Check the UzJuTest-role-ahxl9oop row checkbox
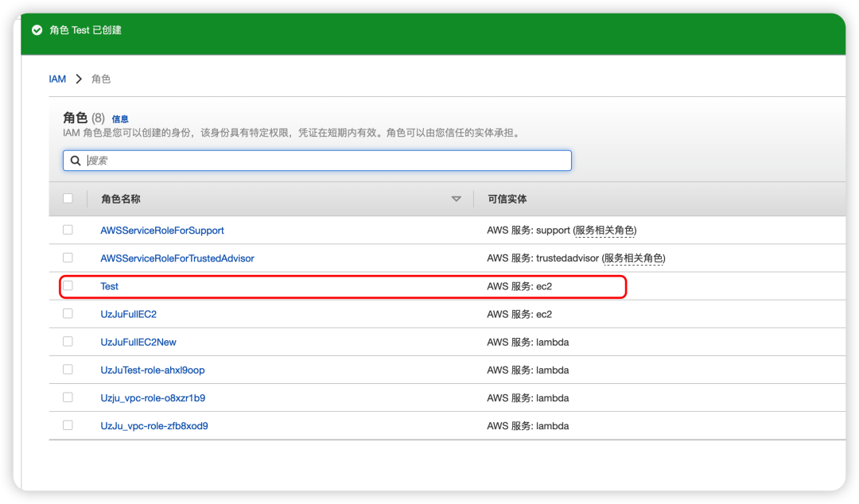 tap(68, 369)
